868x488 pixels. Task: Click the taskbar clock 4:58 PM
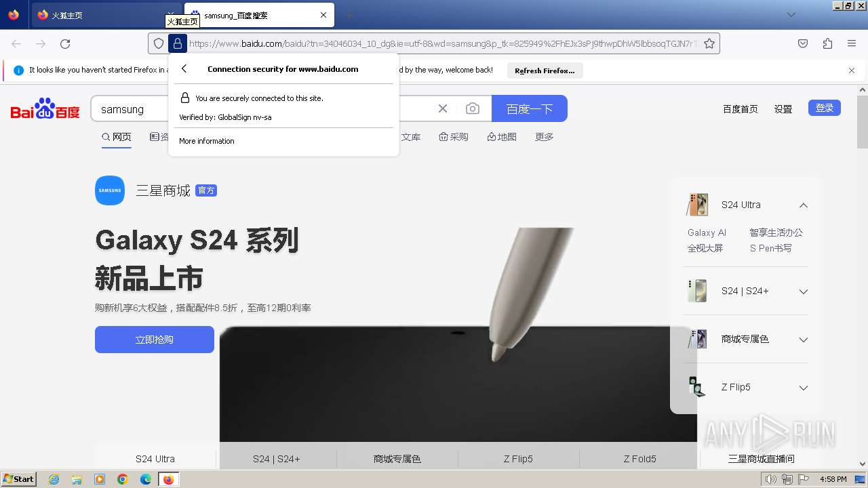pos(833,479)
